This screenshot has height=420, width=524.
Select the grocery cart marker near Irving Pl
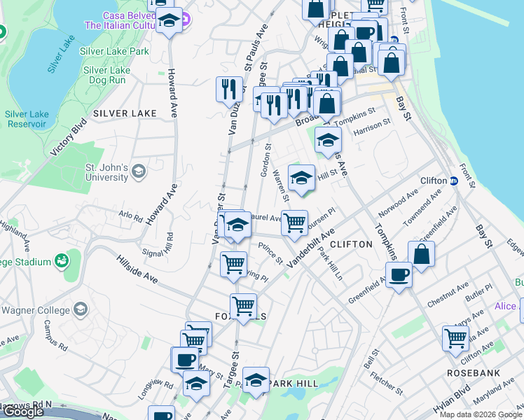[233, 265]
